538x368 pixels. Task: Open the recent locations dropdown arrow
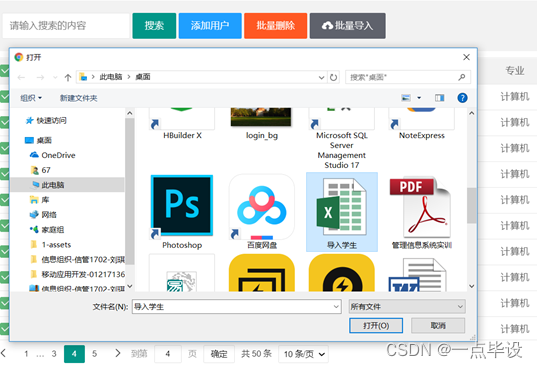click(x=55, y=78)
